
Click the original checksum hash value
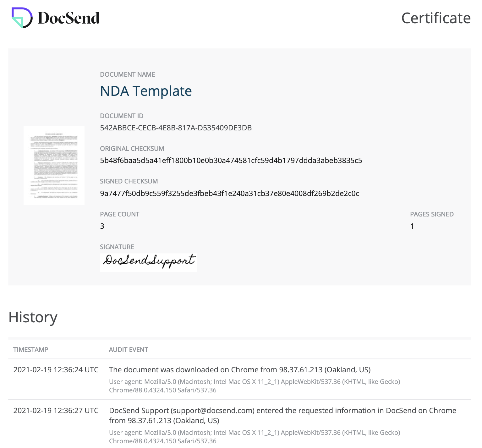point(231,161)
